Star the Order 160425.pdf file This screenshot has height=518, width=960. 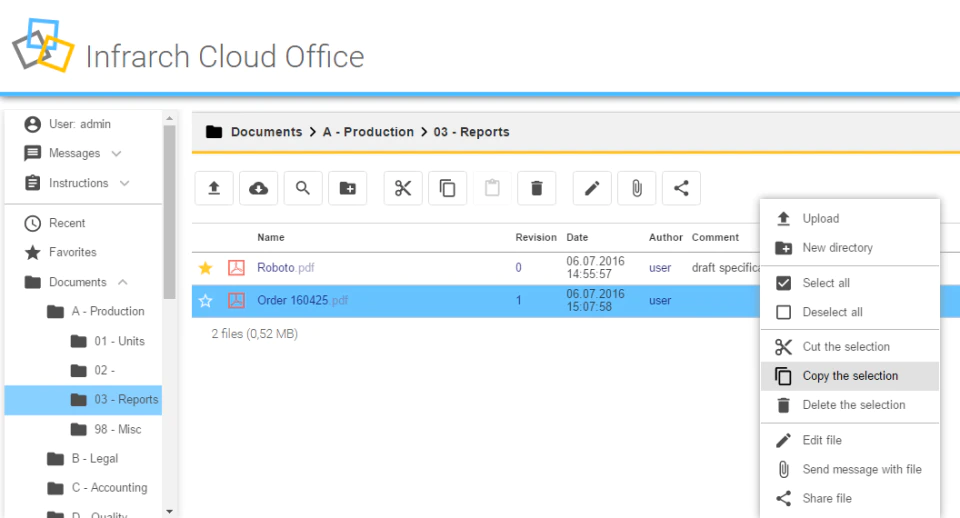tap(206, 301)
